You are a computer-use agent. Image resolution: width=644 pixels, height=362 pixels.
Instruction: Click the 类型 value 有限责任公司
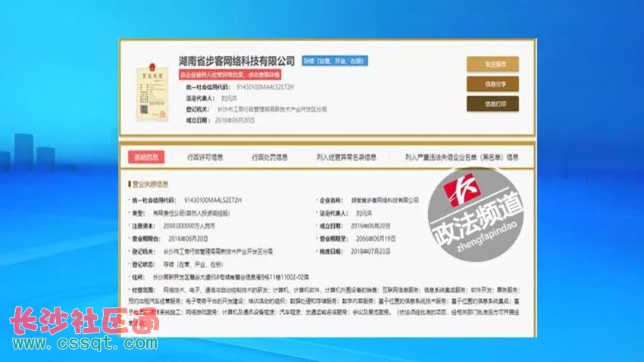(x=192, y=213)
